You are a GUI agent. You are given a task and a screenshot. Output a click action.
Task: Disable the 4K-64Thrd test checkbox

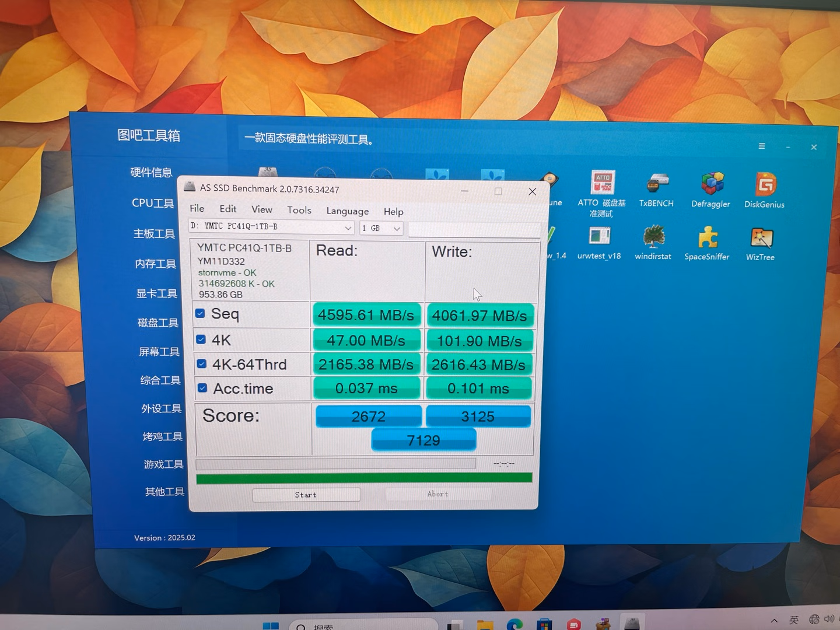pos(201,364)
